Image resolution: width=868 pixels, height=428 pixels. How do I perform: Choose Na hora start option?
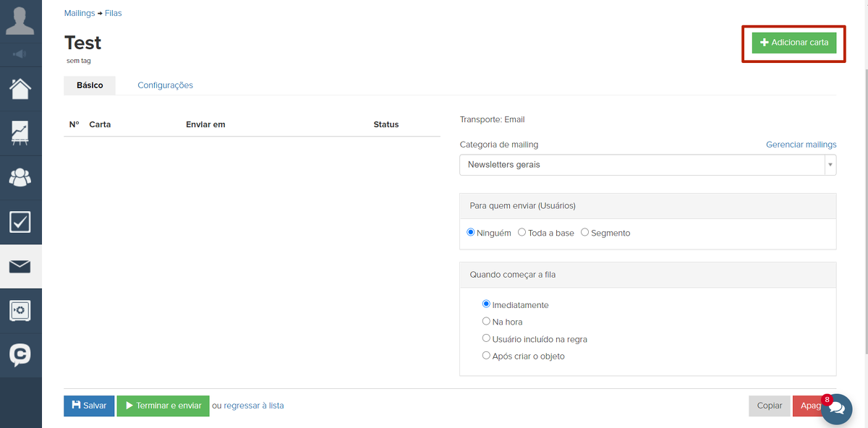click(x=486, y=322)
